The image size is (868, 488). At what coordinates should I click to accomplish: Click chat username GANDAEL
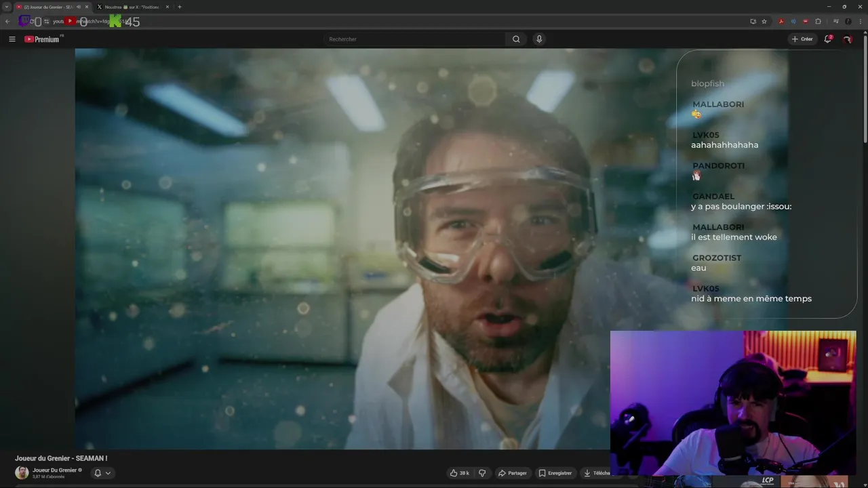[713, 197]
